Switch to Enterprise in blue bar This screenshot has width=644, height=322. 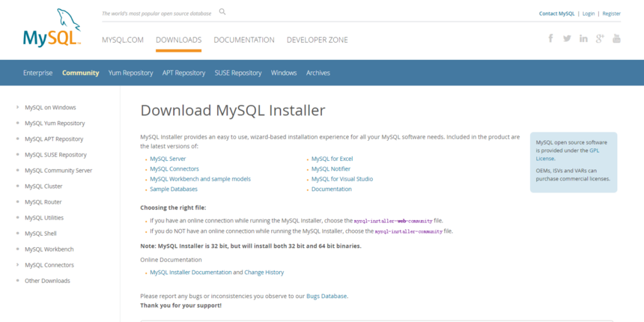coord(38,73)
